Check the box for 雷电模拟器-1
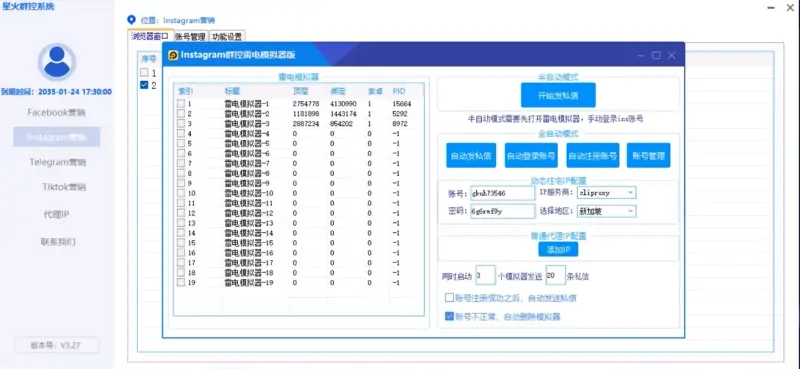The image size is (800, 369). [x=181, y=104]
